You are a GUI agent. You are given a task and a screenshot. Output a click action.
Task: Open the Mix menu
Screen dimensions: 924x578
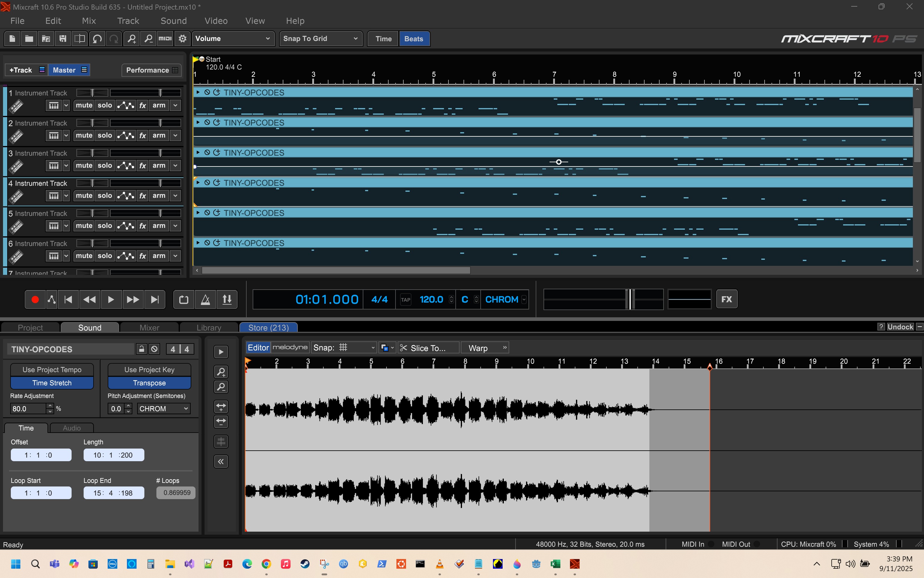tap(89, 21)
